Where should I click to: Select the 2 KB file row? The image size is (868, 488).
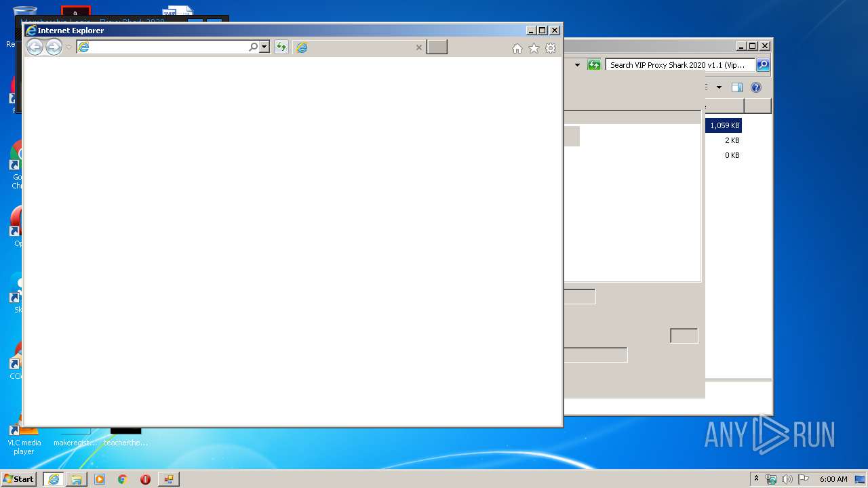coord(732,140)
